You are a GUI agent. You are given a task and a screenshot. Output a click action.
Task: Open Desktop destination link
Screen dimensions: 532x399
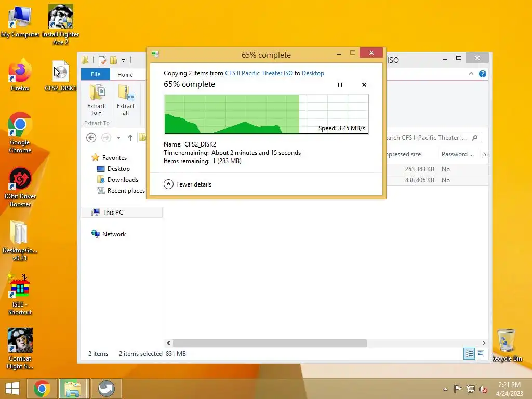(313, 73)
